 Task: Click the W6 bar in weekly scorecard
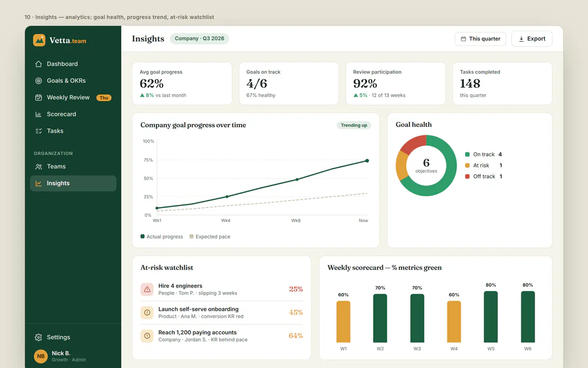pos(528,317)
